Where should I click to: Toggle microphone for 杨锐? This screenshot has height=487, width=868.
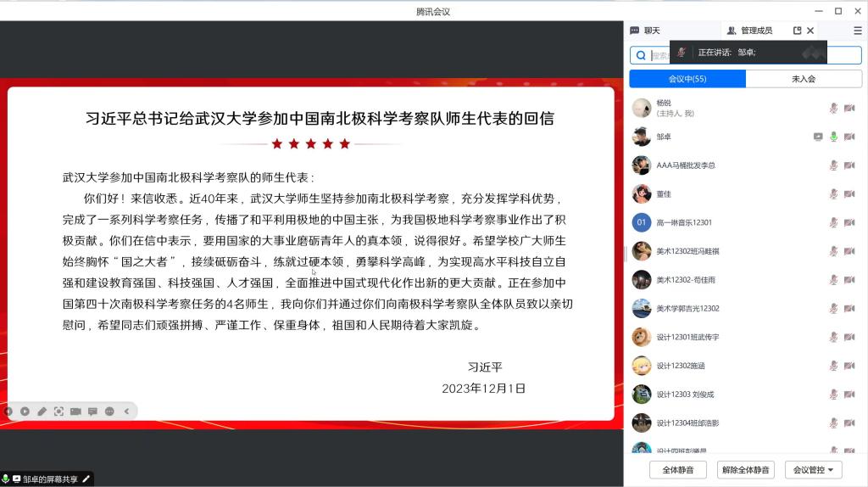(x=834, y=108)
